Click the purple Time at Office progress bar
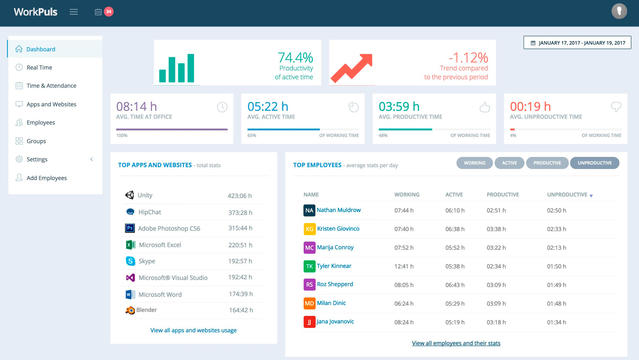The height and width of the screenshot is (360, 639). (172, 129)
